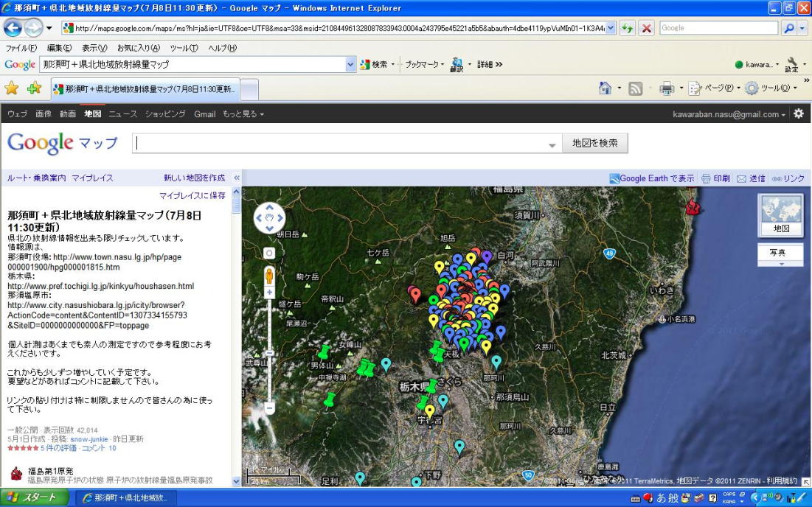Viewport: 812px width, 507px height.
Task: Click the 地図を検索 button
Action: (x=595, y=143)
